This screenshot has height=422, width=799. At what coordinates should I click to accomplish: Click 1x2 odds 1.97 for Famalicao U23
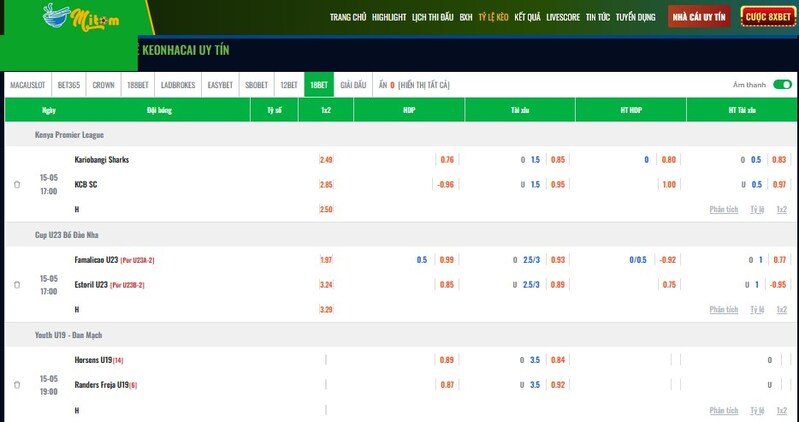tap(326, 260)
